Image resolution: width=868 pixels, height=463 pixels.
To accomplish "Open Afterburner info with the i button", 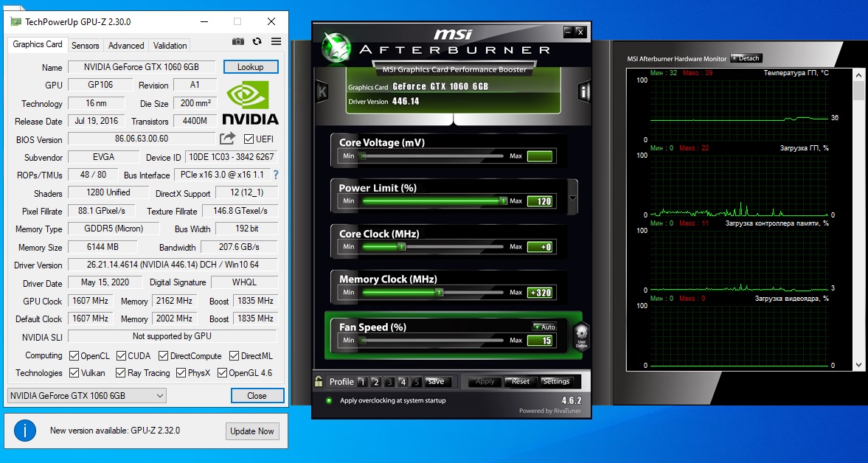I will (x=584, y=91).
